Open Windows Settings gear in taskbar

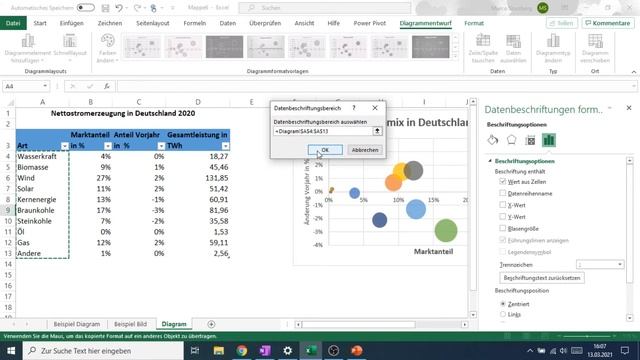[x=288, y=351]
